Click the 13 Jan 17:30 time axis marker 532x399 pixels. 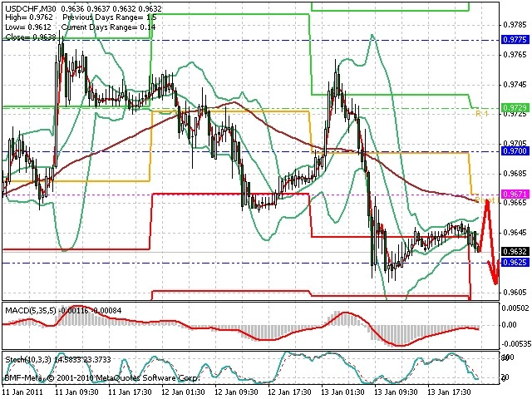click(x=449, y=392)
